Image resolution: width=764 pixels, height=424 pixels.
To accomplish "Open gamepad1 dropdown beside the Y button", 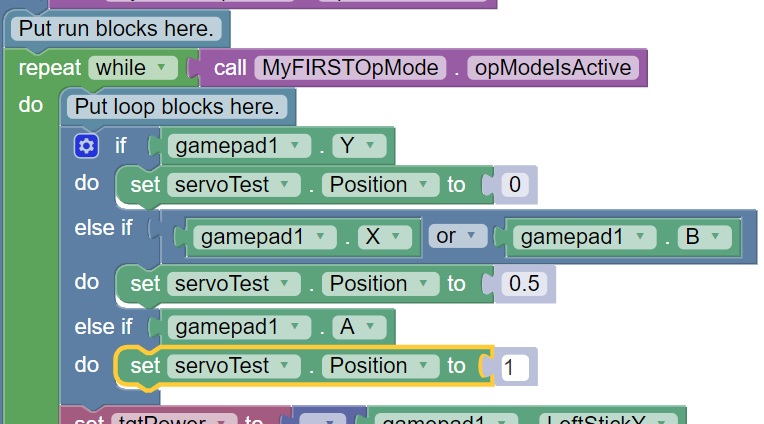I will (x=237, y=146).
